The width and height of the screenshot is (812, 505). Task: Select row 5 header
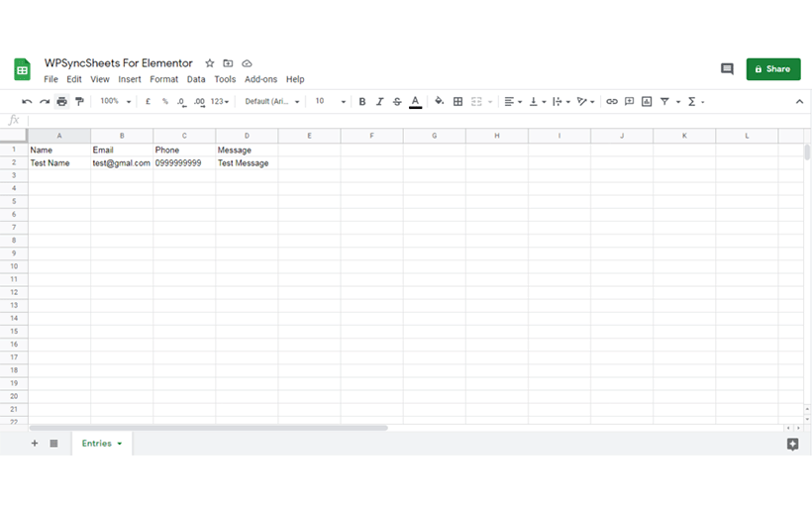14,201
